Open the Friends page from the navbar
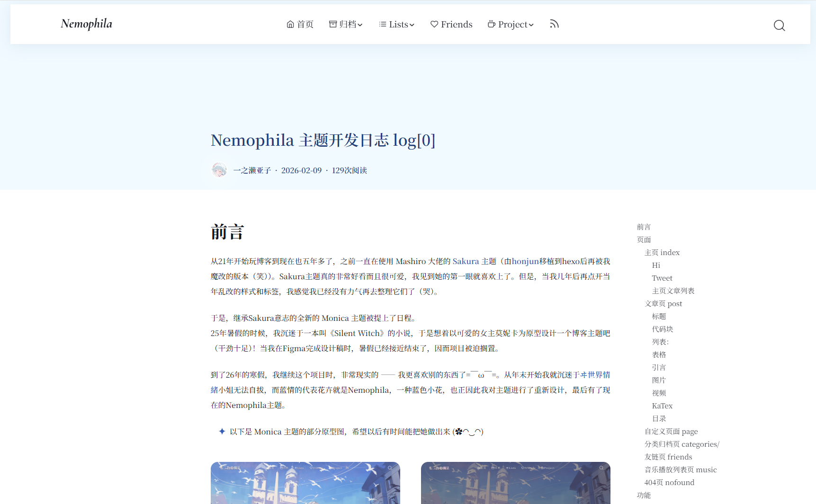This screenshot has width=816, height=504. pyautogui.click(x=457, y=24)
